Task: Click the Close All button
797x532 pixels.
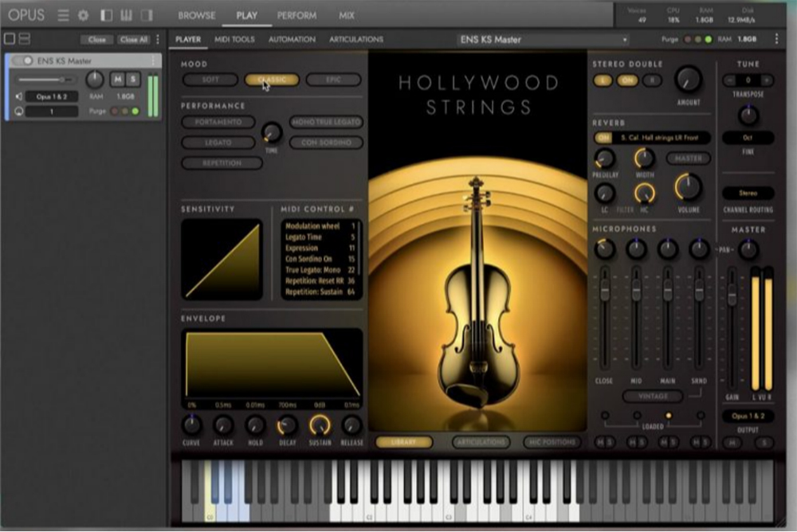Action: [x=134, y=39]
